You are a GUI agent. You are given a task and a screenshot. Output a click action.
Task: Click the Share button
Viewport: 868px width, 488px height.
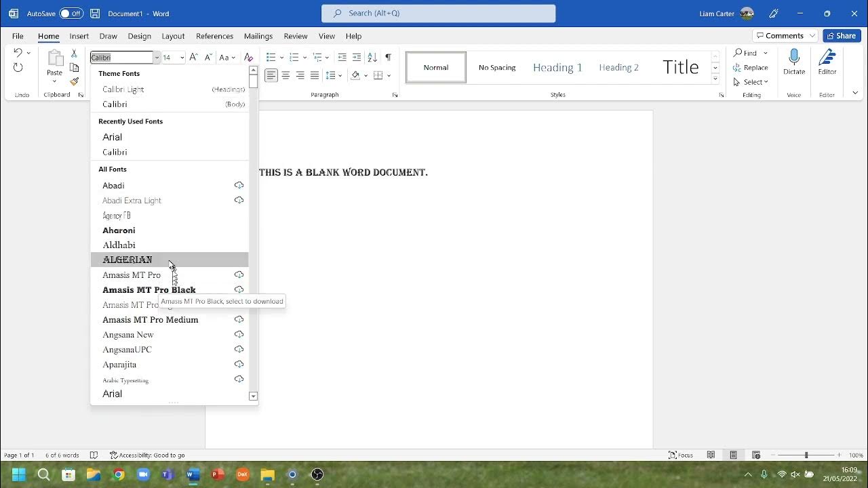[842, 36]
